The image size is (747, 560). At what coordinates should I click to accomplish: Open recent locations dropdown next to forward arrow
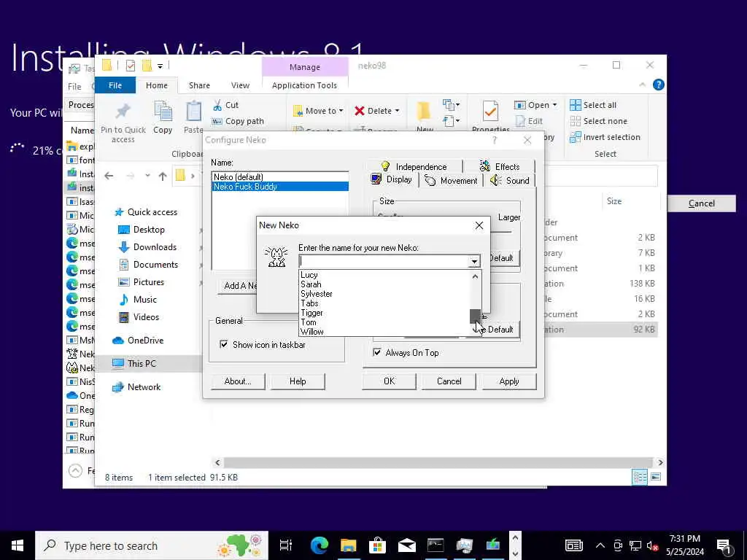tap(147, 176)
